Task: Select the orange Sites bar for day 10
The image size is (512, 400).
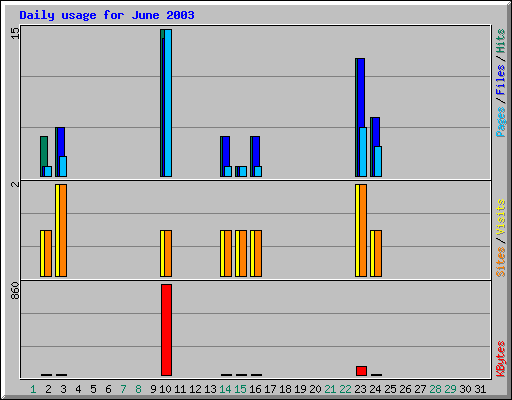Action: pos(168,253)
